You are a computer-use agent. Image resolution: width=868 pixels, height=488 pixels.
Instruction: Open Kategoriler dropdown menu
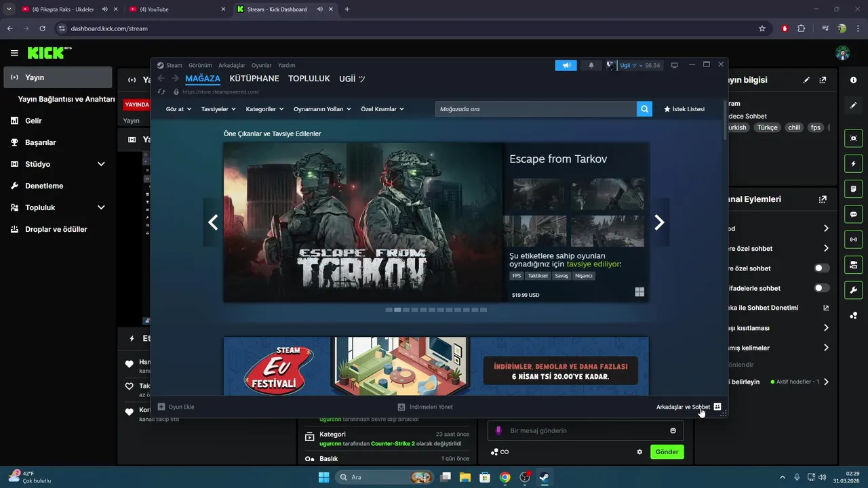tap(265, 109)
